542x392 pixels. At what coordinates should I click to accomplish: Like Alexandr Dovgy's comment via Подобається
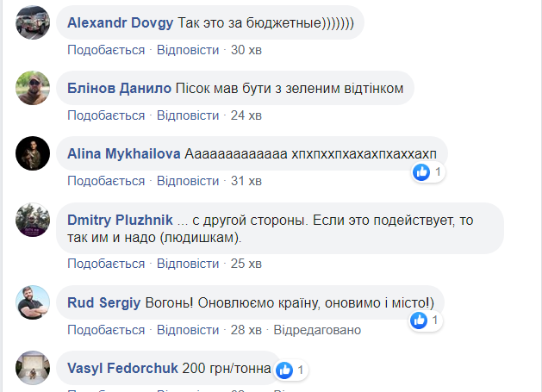pyautogui.click(x=106, y=50)
